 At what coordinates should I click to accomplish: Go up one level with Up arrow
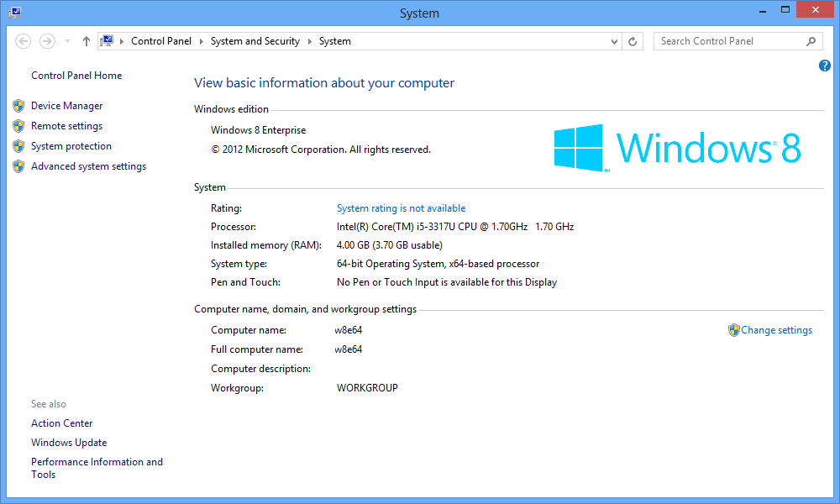pyautogui.click(x=87, y=41)
